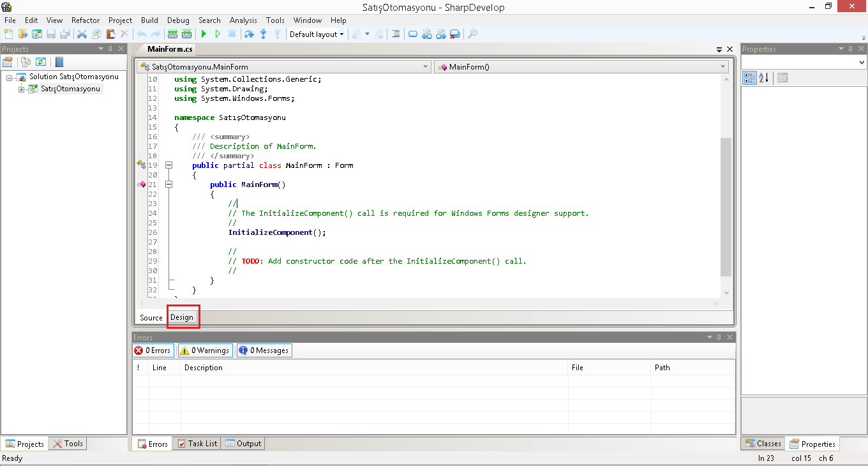Click the Previous Bookmark toolbar icon
The width and height of the screenshot is (868, 466).
pos(427,34)
